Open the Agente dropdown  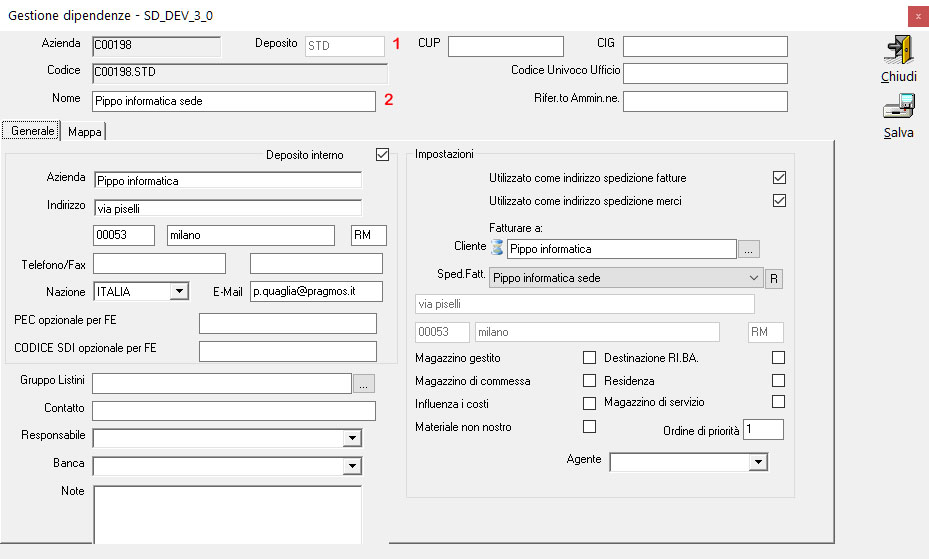pyautogui.click(x=758, y=462)
